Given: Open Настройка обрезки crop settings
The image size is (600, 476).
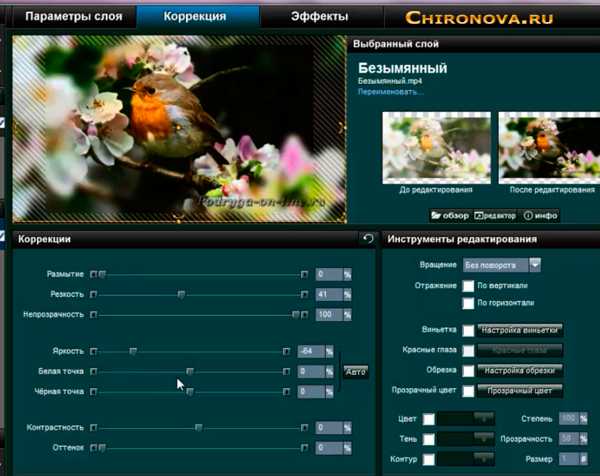Looking at the screenshot, I should pyautogui.click(x=520, y=370).
